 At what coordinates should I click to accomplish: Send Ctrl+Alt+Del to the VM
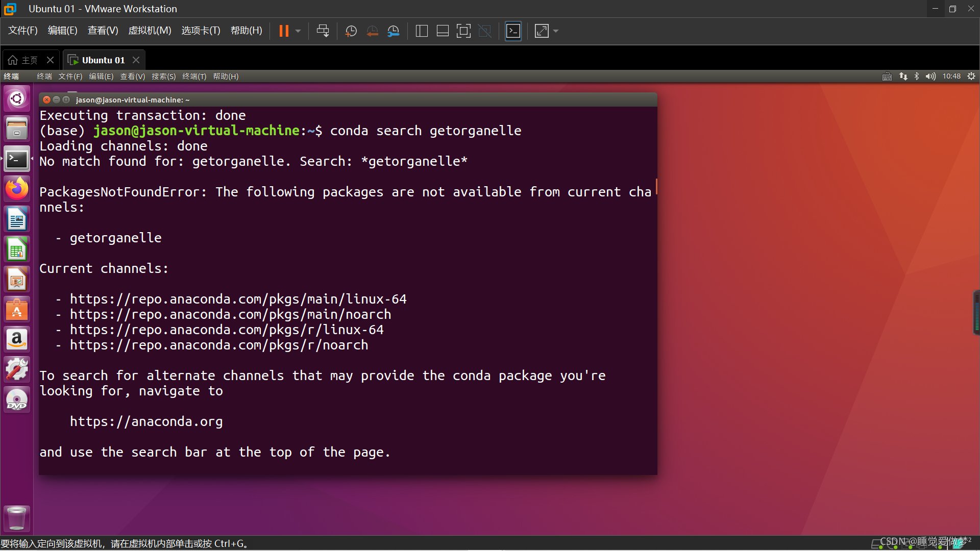pyautogui.click(x=323, y=31)
